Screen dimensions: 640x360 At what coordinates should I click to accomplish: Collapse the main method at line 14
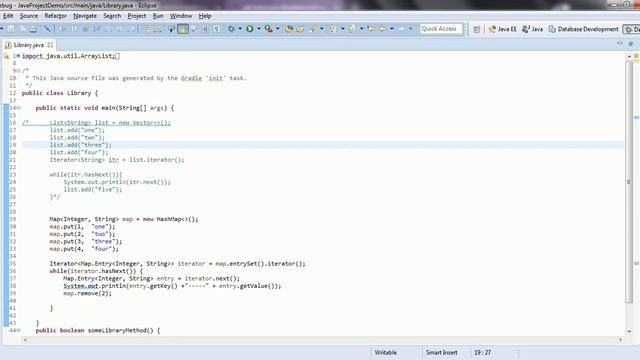(x=18, y=108)
